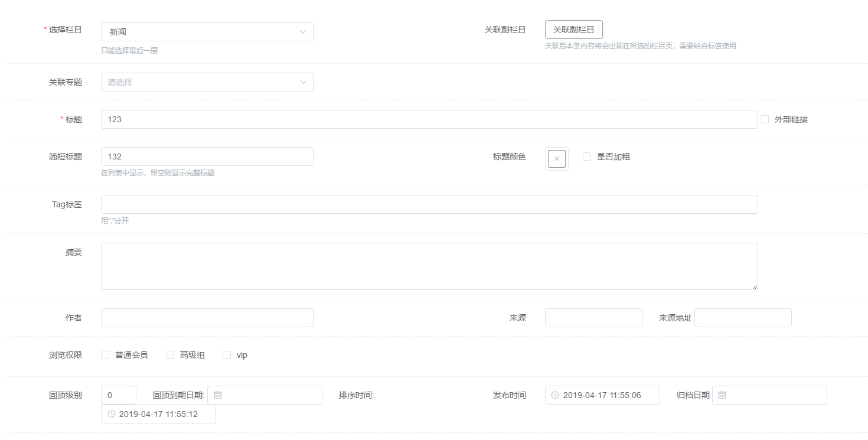Click the Tag标签 input box
868x440 pixels.
tap(429, 204)
